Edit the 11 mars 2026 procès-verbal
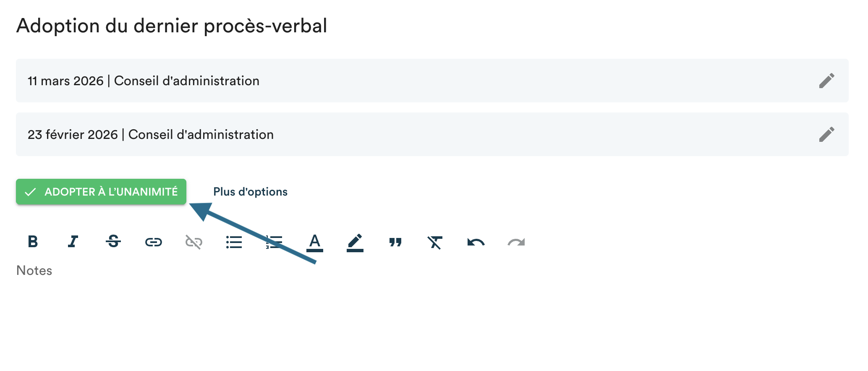 click(826, 81)
